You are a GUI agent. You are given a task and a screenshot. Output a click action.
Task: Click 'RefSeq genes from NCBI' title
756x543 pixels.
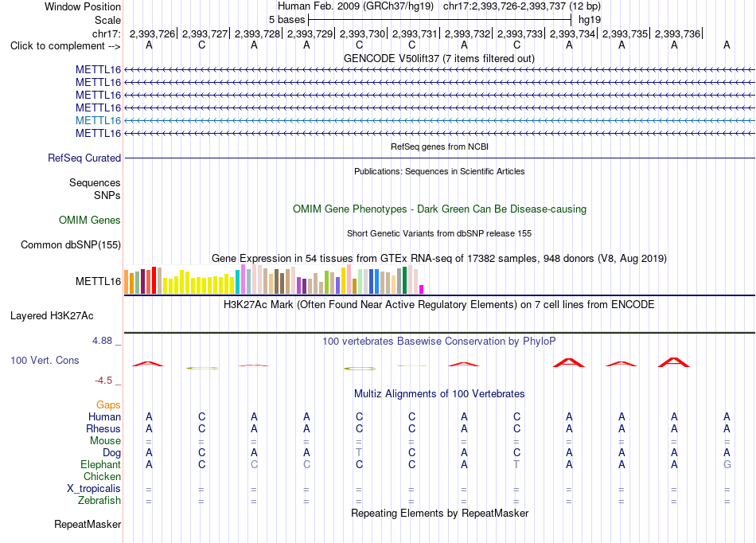pyautogui.click(x=439, y=146)
